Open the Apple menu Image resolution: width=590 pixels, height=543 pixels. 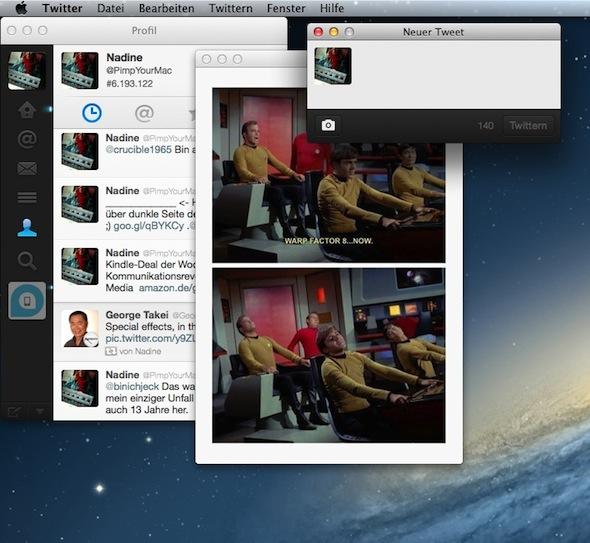pyautogui.click(x=21, y=8)
